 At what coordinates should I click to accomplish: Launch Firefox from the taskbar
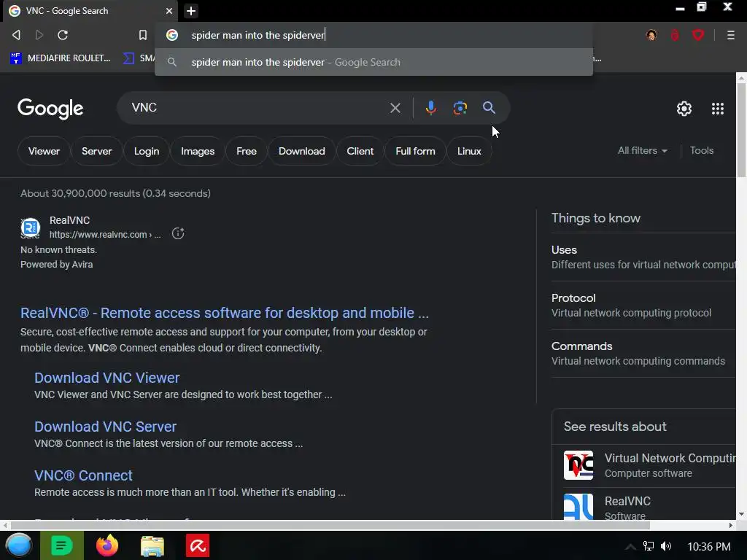(x=107, y=545)
